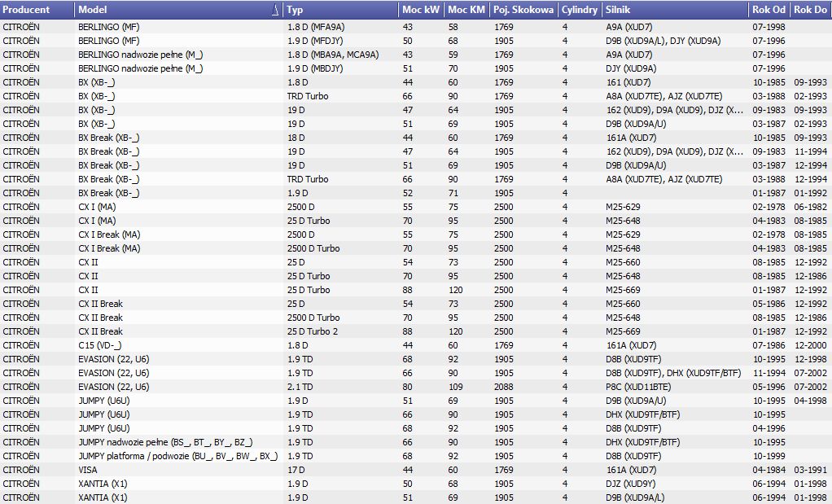Click Rok Od value 01-1987 in BX Break (XB-_) row
The height and width of the screenshot is (504, 832).
(769, 193)
